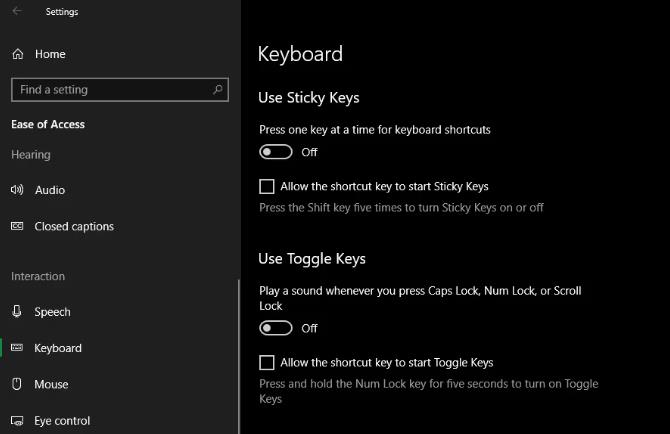Click the Audio speaker icon
Image resolution: width=670 pixels, height=434 pixels.
coord(17,190)
